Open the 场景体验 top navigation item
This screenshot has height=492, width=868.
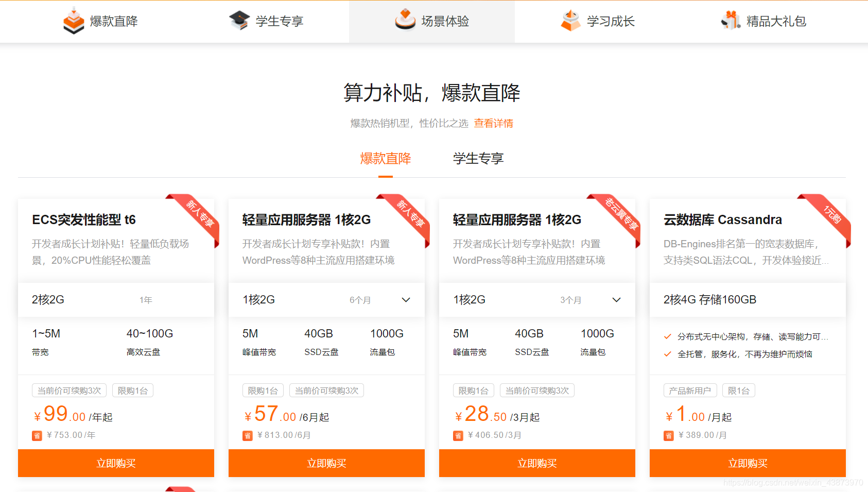[x=432, y=21]
